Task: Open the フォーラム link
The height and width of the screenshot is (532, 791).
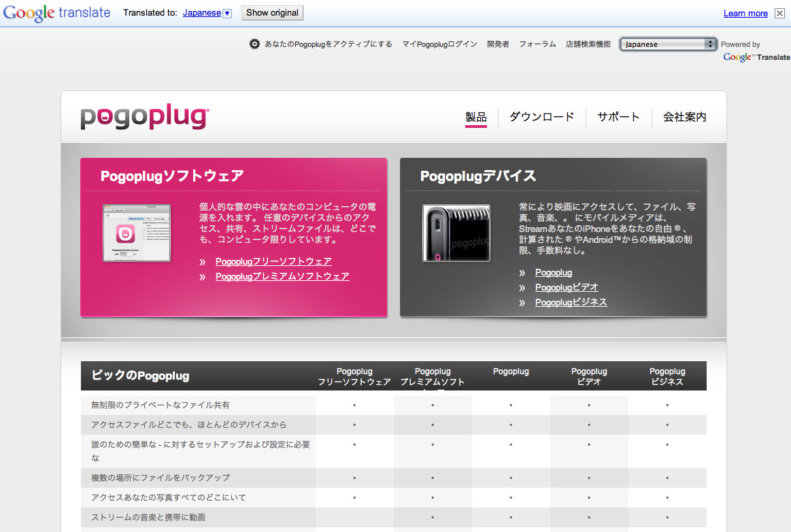Action: 537,44
